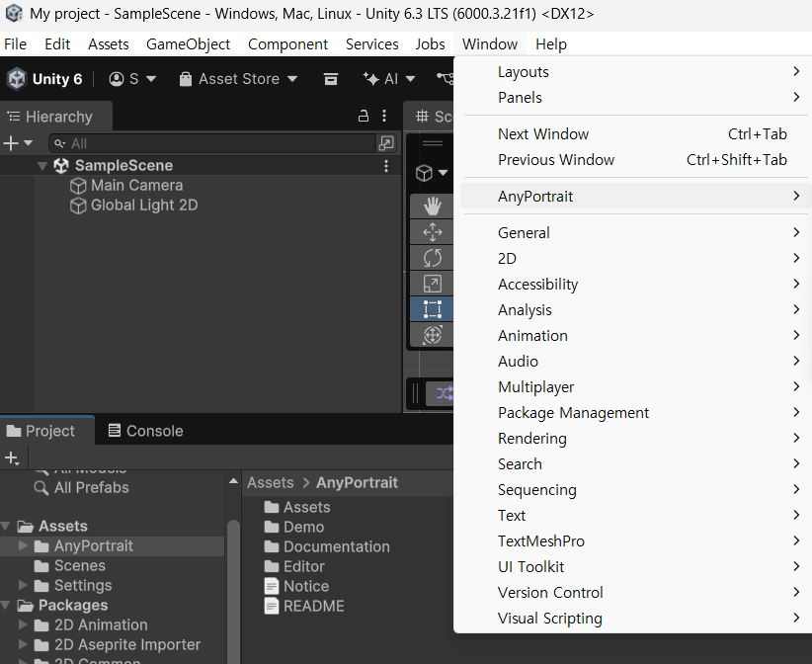The height and width of the screenshot is (664, 812).
Task: Select All Prefabs saved search
Action: [x=91, y=487]
